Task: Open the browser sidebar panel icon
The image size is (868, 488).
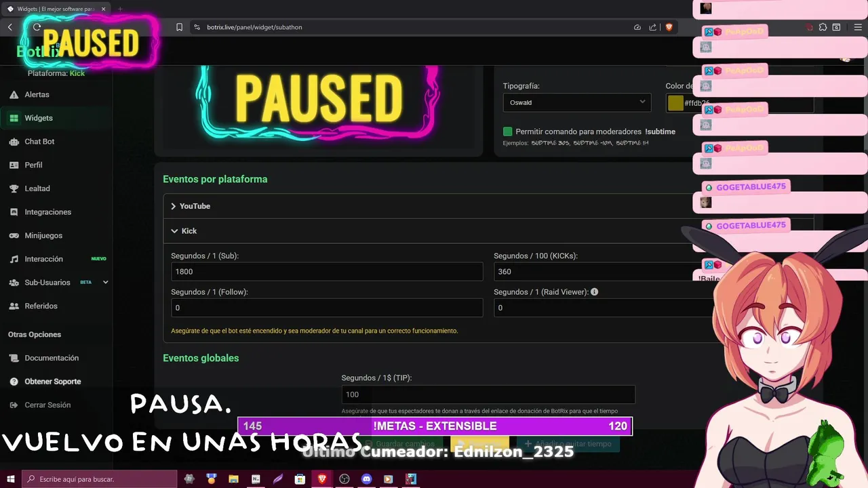Action: pyautogui.click(x=836, y=27)
